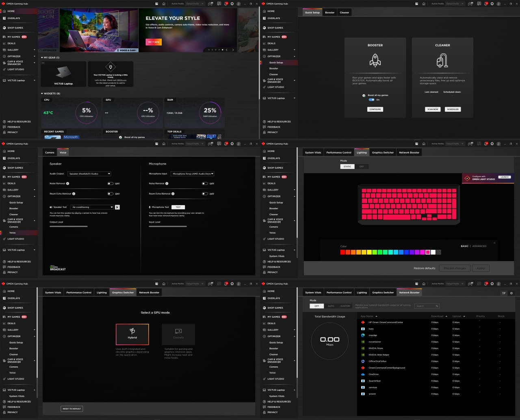Click controller icon in Home screen window title bar
The width and height of the screenshot is (520, 420).
pyautogui.click(x=210, y=4)
